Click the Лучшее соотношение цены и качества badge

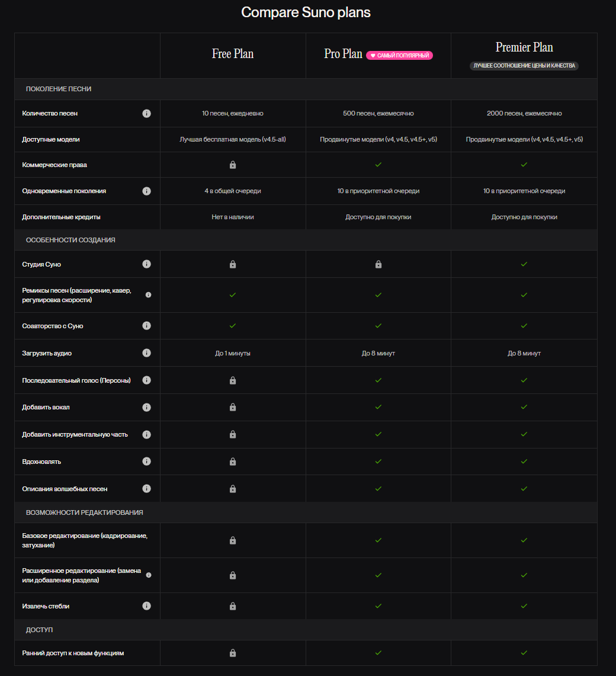tap(524, 66)
